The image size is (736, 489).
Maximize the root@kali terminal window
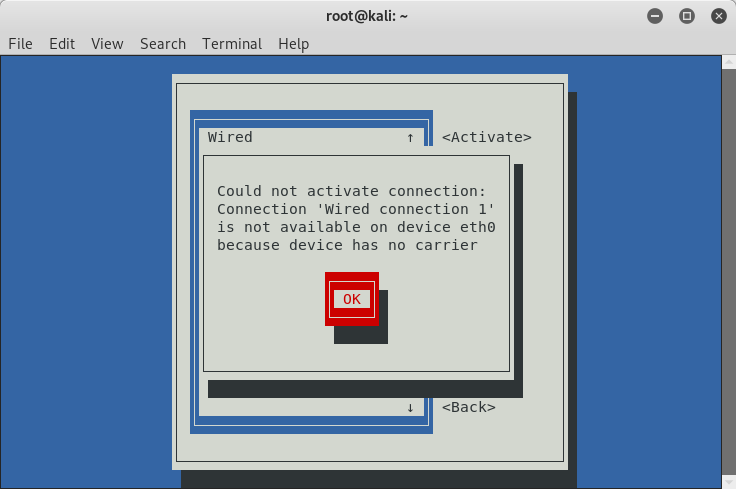tap(687, 16)
